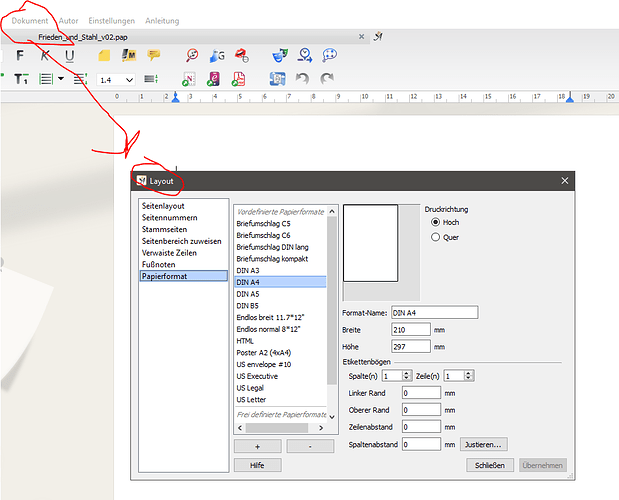Screen dimensions: 619x500
Task: Click left arrow of horizontal scrollbar
Action: [x=240, y=428]
